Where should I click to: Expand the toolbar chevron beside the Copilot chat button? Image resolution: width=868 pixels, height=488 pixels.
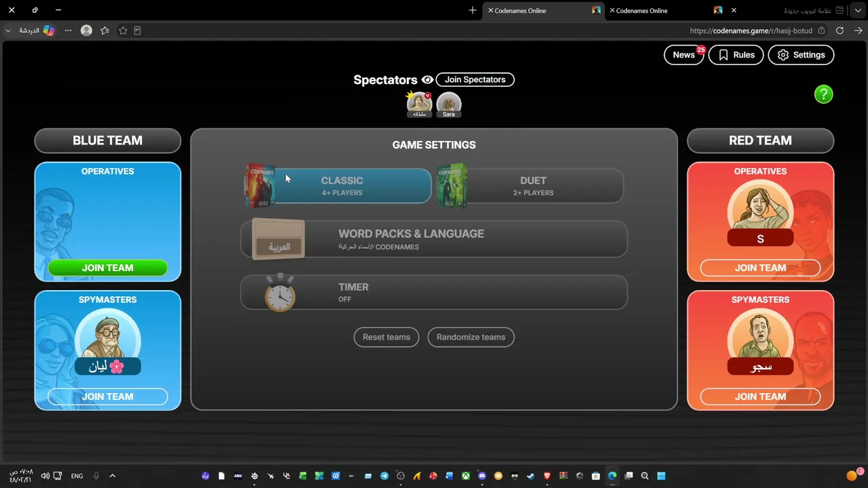tap(8, 30)
